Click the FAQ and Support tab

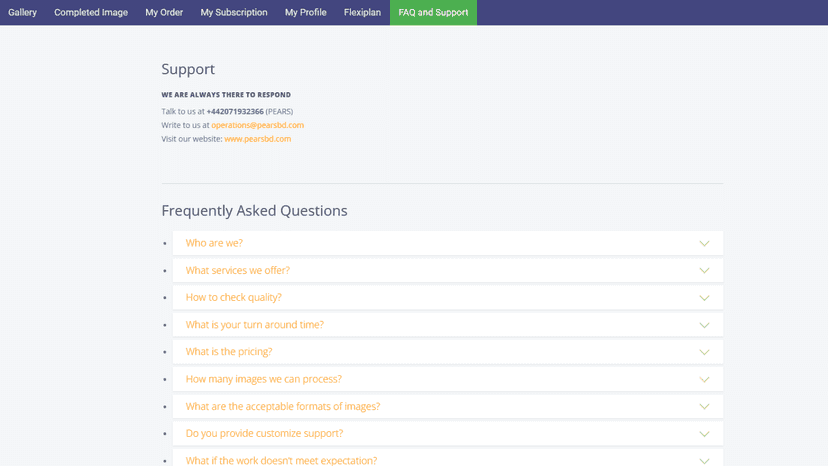[433, 12]
